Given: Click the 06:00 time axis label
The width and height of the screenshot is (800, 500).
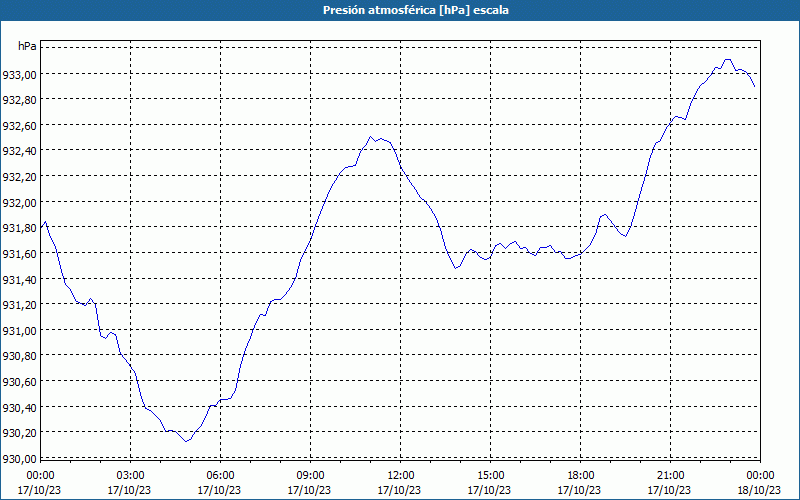Looking at the screenshot, I should point(220,476).
